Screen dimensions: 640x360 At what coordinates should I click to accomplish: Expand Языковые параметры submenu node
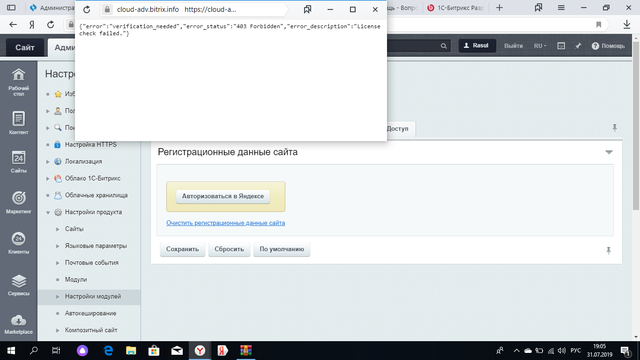pyautogui.click(x=58, y=246)
